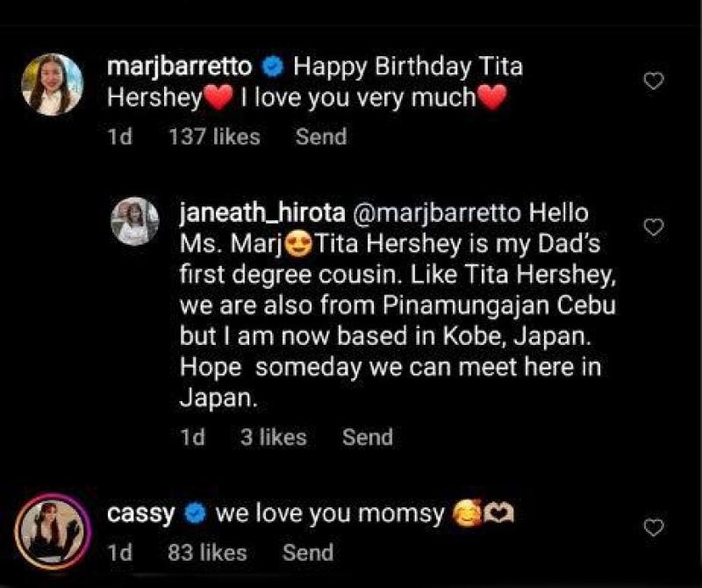Like janeath_hirota's reply with the heart icon
The image size is (702, 588).
coord(654,227)
